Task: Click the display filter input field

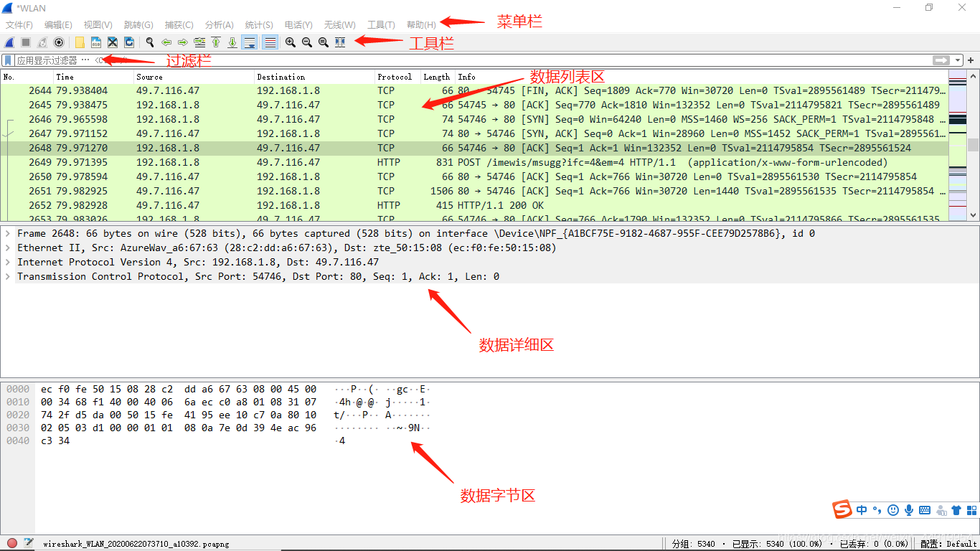Action: [x=473, y=60]
